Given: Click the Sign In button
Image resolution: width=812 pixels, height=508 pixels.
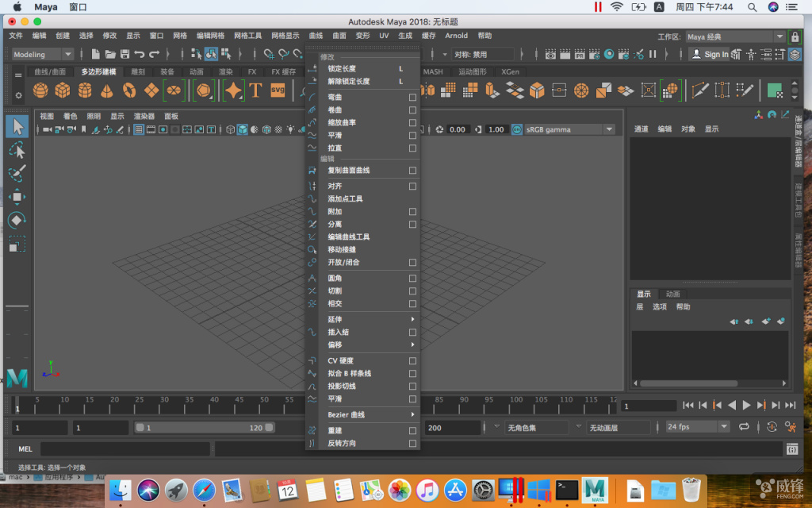Looking at the screenshot, I should point(710,54).
